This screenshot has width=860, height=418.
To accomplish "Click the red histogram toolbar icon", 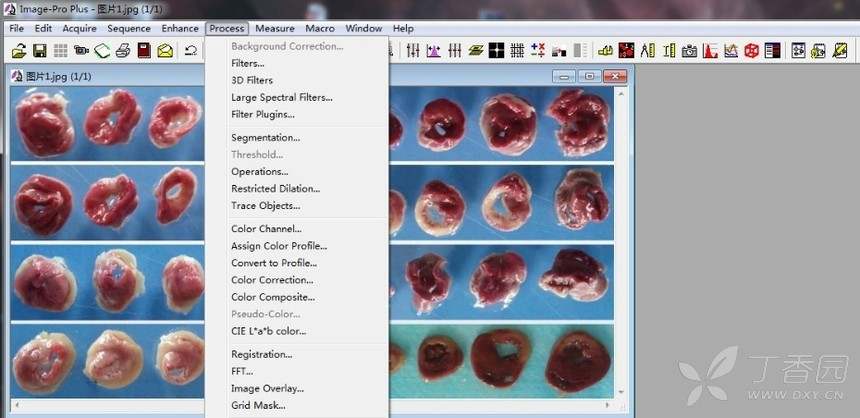I will 710,50.
